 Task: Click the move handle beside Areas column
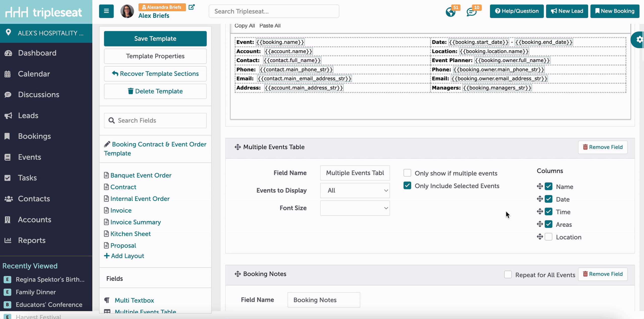[x=540, y=224]
